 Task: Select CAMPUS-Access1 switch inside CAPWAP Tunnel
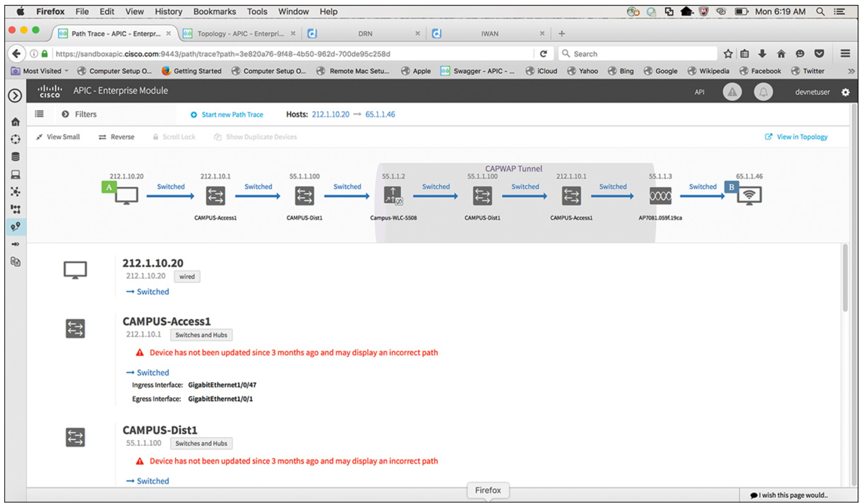[572, 196]
